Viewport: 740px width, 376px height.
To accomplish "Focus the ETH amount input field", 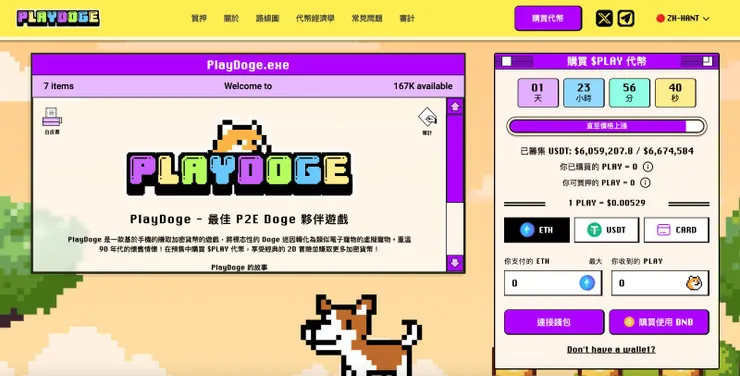I will [x=553, y=283].
